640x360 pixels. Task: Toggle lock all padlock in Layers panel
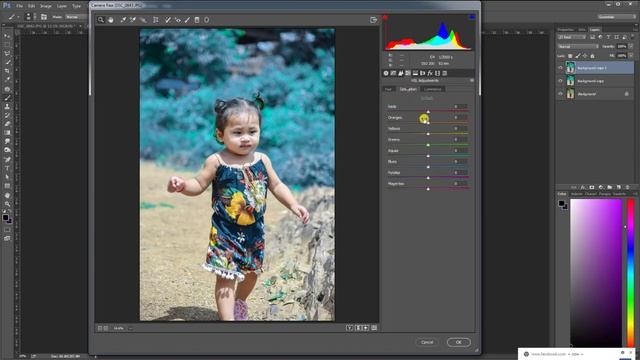click(x=592, y=56)
